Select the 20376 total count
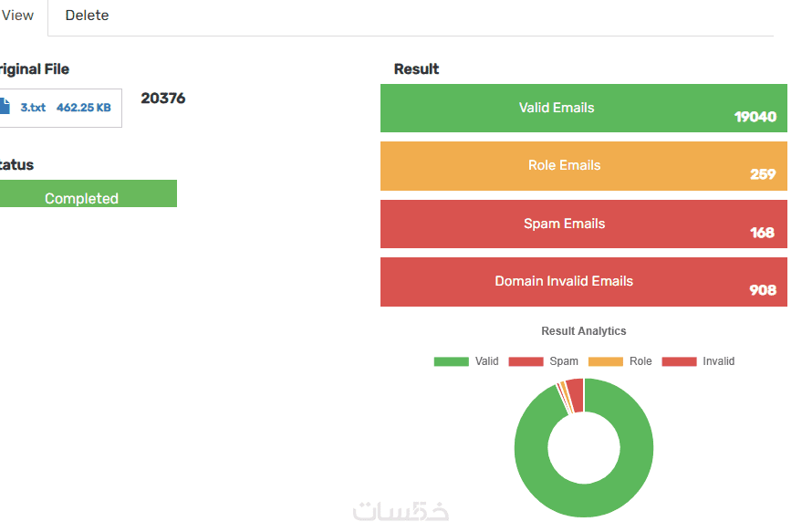Image resolution: width=802 pixels, height=532 pixels. (162, 99)
